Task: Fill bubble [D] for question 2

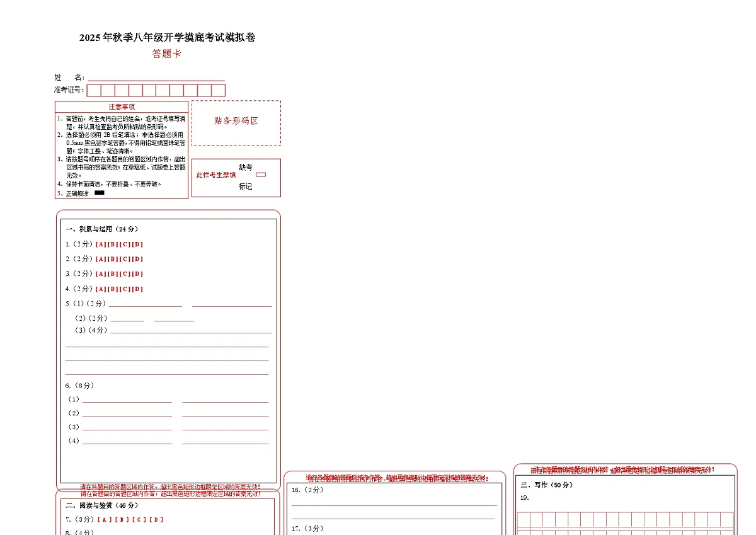Action: coord(137,259)
